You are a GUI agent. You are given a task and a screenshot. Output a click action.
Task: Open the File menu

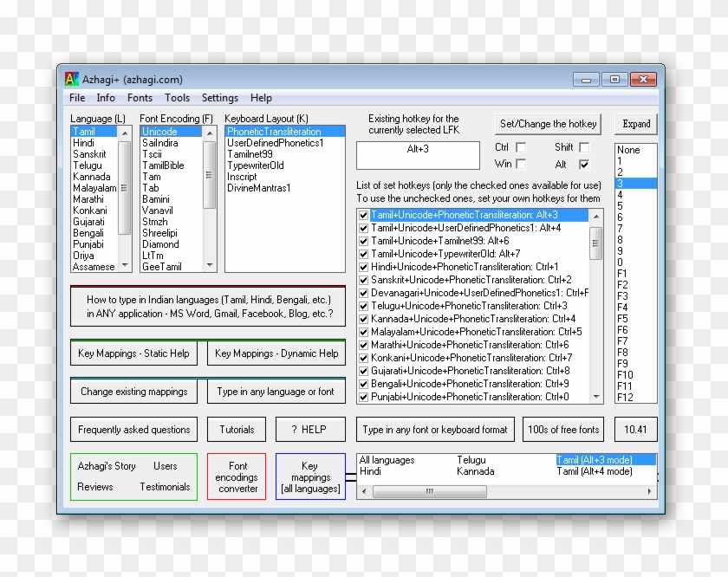coord(77,98)
